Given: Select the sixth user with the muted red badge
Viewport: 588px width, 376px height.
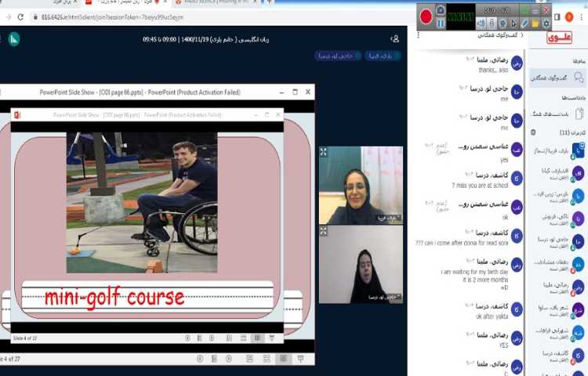Looking at the screenshot, I should coord(559,264).
